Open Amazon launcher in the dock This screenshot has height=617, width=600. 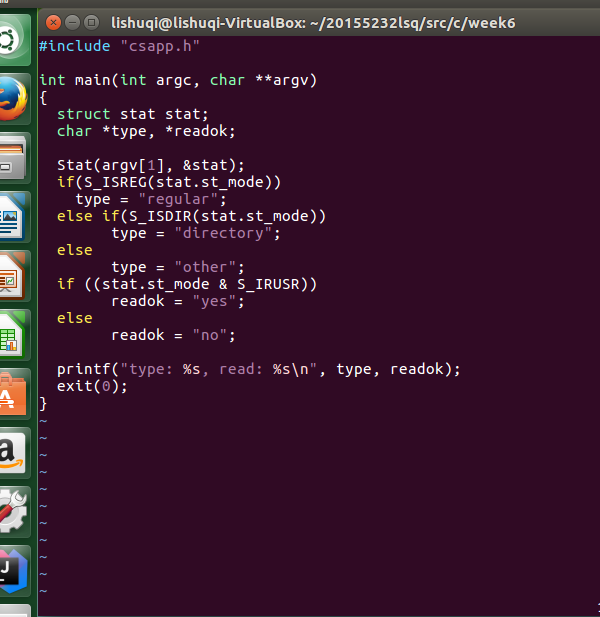tap(13, 453)
